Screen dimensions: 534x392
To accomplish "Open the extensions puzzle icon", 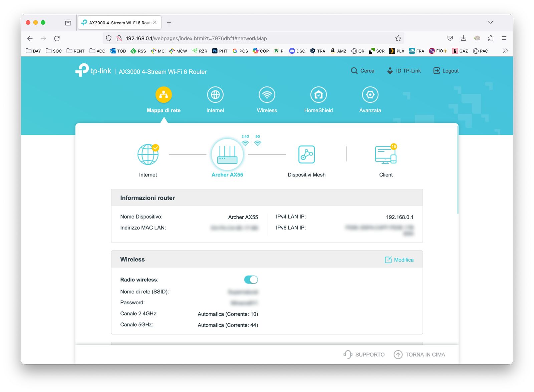I will point(491,38).
